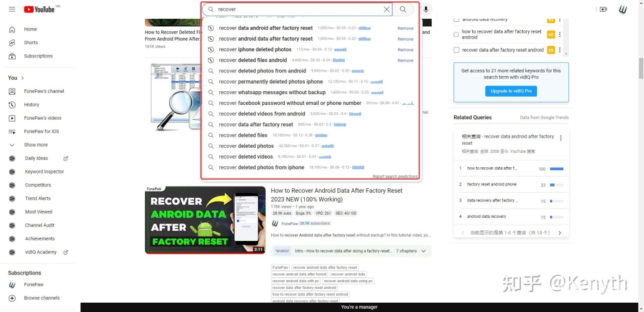Click tag recover android data with pc
Image resolution: width=644 pixels, height=312 pixels.
tap(295, 281)
